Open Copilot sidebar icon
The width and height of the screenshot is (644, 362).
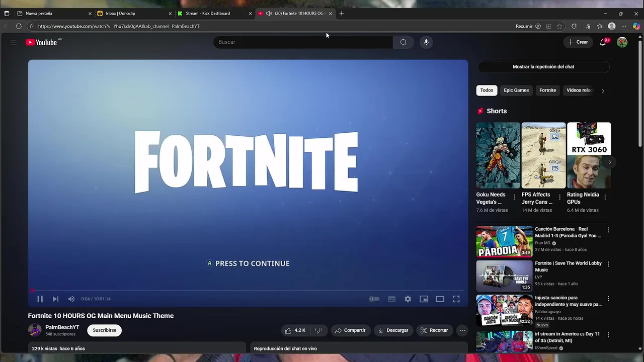tap(636, 26)
